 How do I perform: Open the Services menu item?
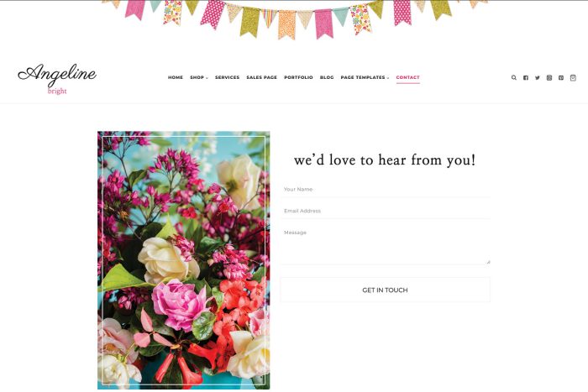click(227, 77)
